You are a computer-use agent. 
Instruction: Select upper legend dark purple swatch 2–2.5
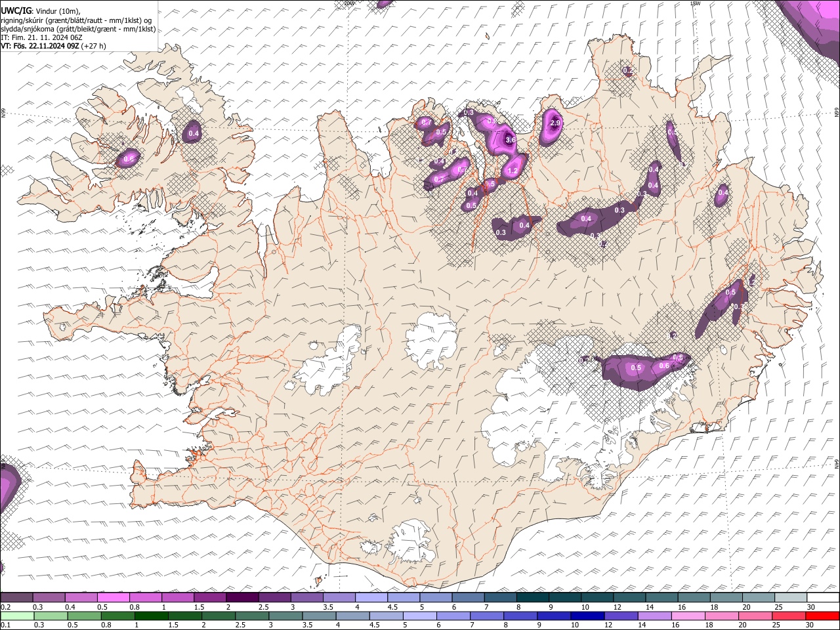(x=242, y=597)
